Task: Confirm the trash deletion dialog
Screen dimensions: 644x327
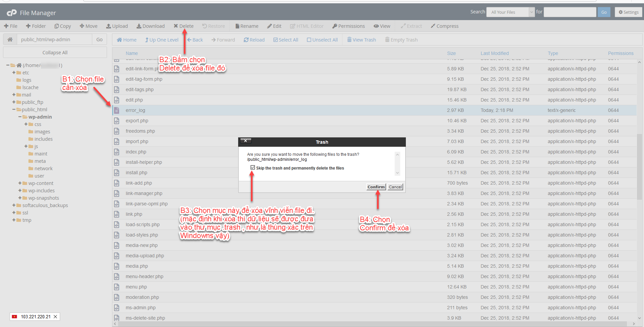Action: coord(376,187)
